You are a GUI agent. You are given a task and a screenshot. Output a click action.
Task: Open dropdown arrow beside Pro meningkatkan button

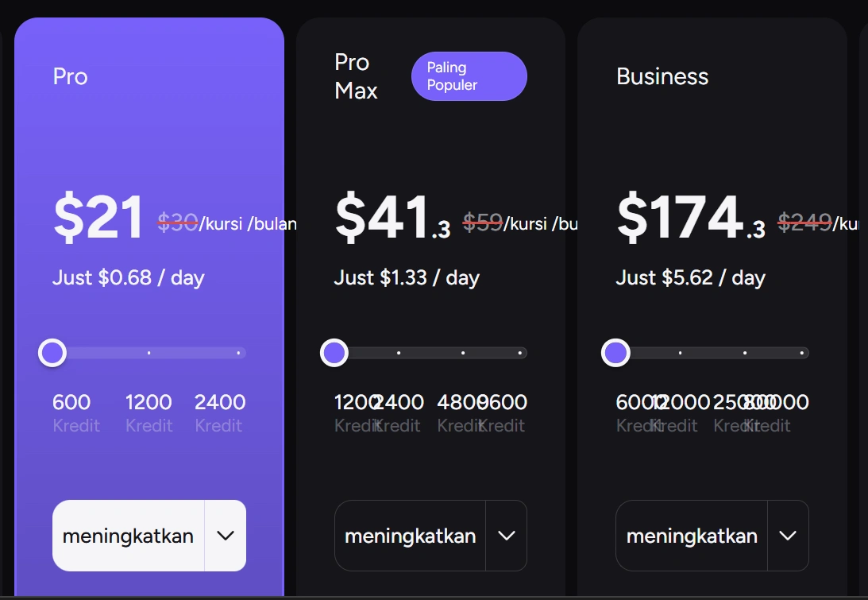[226, 536]
